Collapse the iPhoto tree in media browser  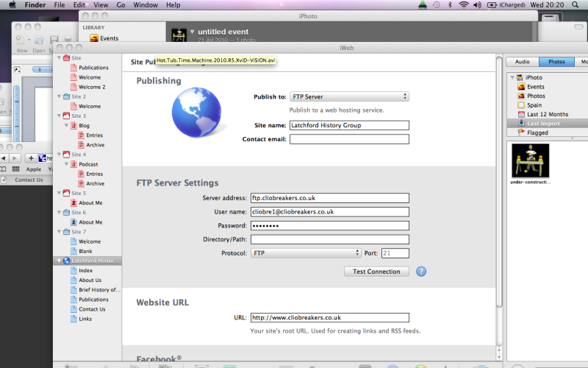pos(512,77)
